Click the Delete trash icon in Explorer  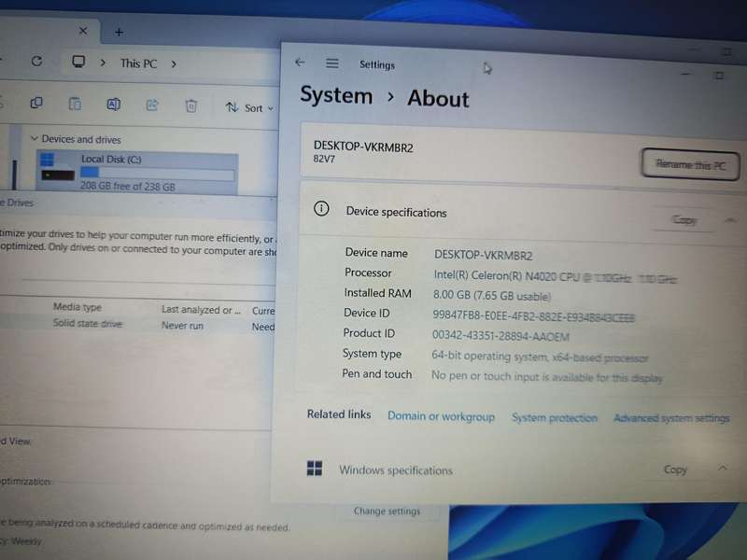point(191,105)
